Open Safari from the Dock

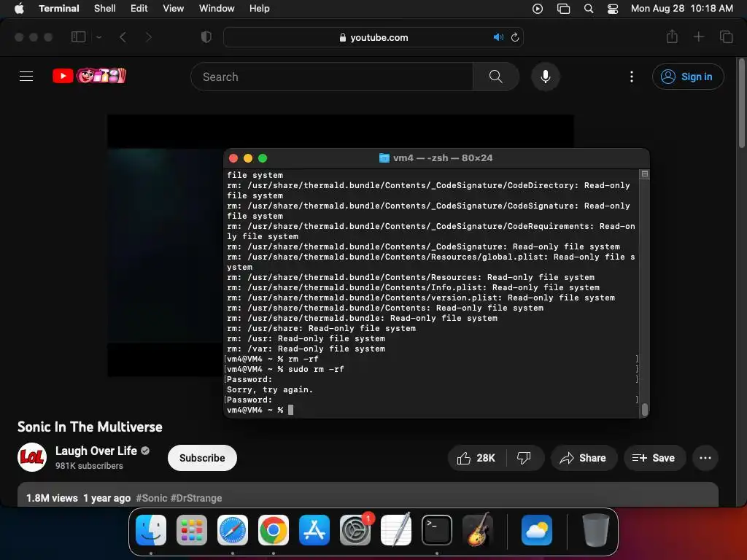coord(233,530)
